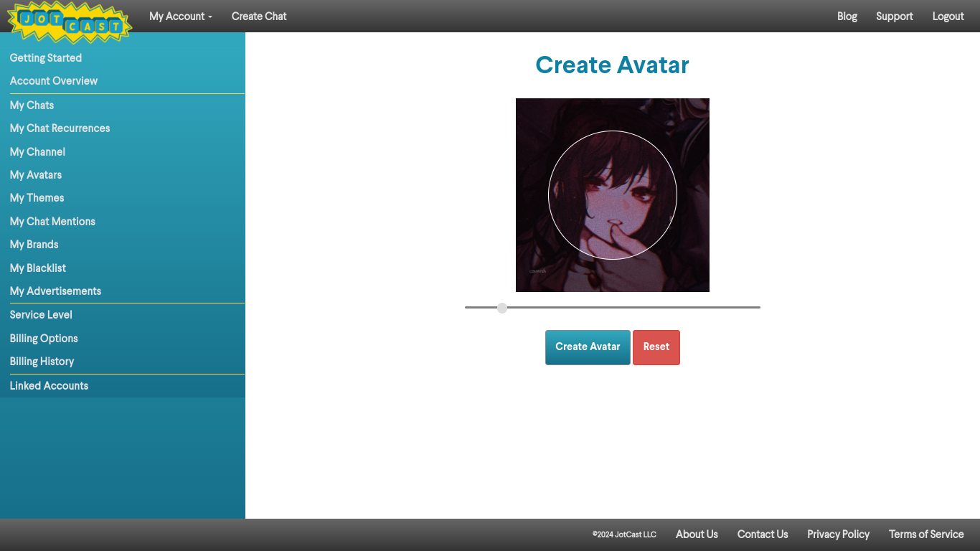Open Terms of Service in the footer
The height and width of the screenshot is (551, 980).
point(926,534)
